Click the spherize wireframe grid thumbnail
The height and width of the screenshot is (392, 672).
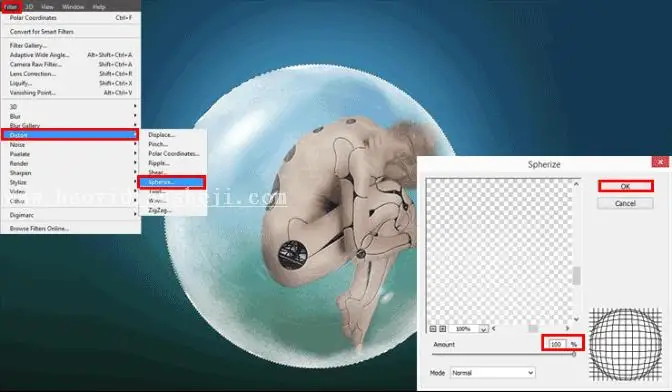[625, 344]
